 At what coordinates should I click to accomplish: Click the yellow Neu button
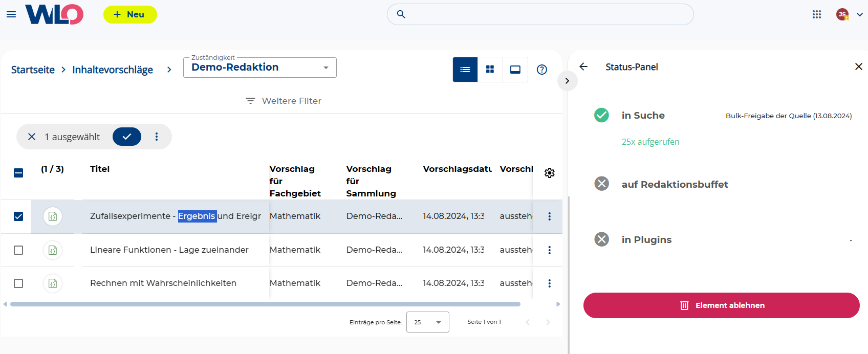click(x=130, y=14)
